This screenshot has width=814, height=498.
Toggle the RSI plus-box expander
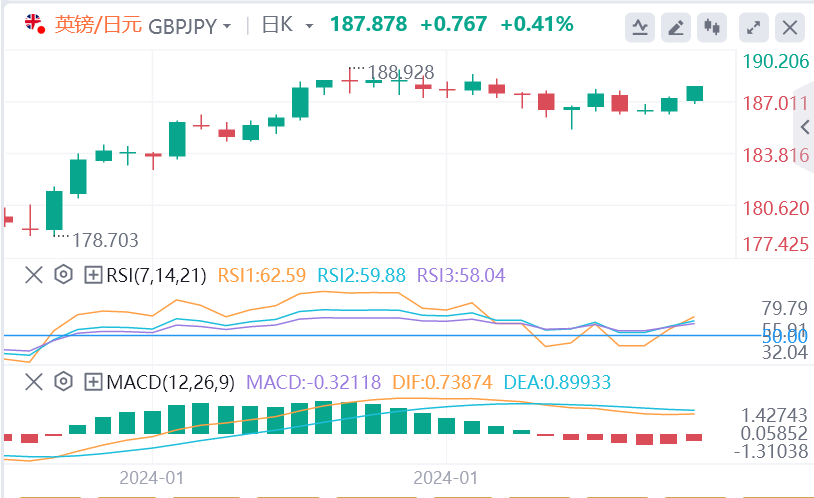pos(93,274)
